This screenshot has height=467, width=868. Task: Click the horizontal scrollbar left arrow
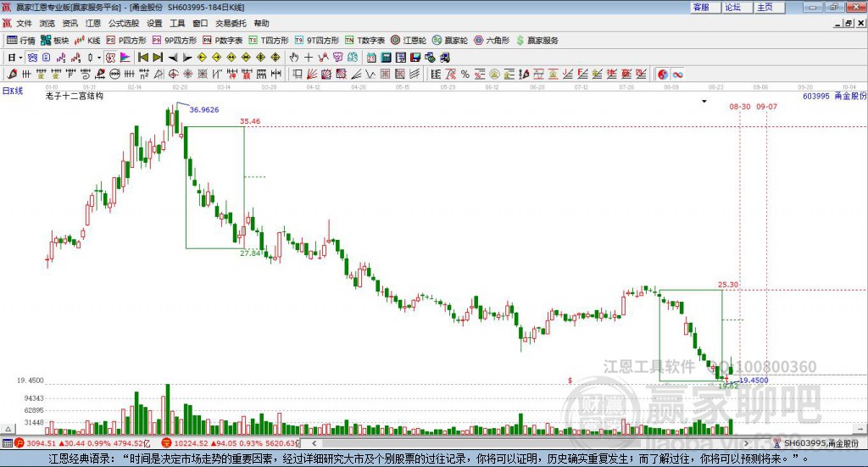click(314, 443)
